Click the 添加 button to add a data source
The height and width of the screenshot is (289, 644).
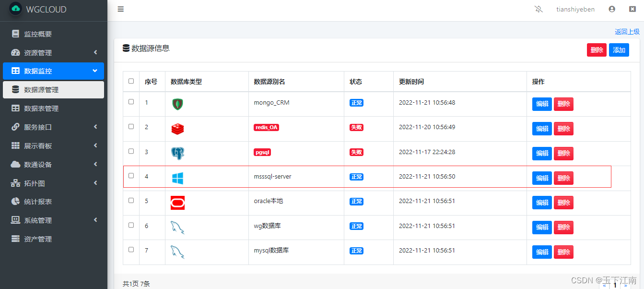coord(619,49)
